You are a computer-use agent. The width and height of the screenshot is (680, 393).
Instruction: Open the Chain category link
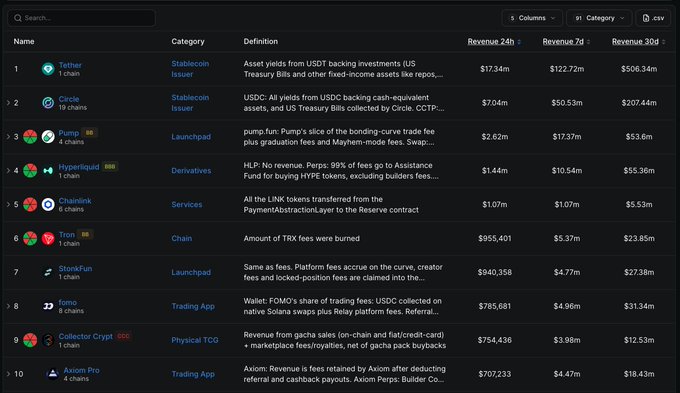click(x=181, y=238)
